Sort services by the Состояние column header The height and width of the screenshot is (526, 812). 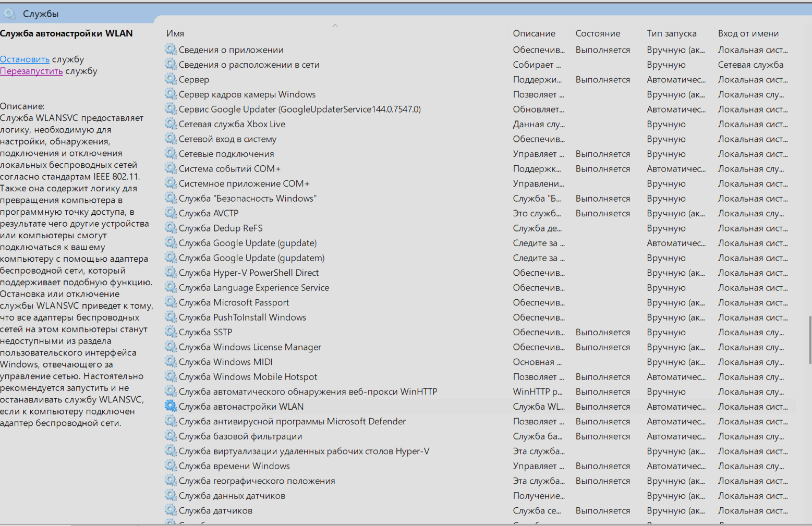(598, 33)
